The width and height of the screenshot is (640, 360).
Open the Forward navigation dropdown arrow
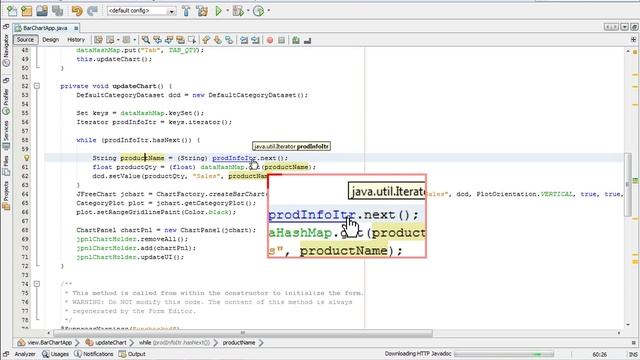134,40
